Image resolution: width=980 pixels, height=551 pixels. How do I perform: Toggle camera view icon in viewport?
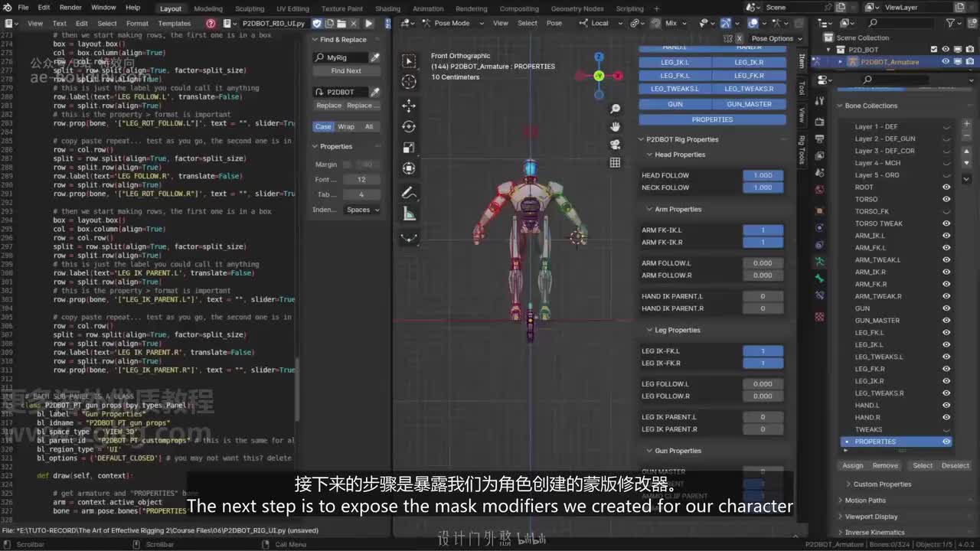click(615, 145)
